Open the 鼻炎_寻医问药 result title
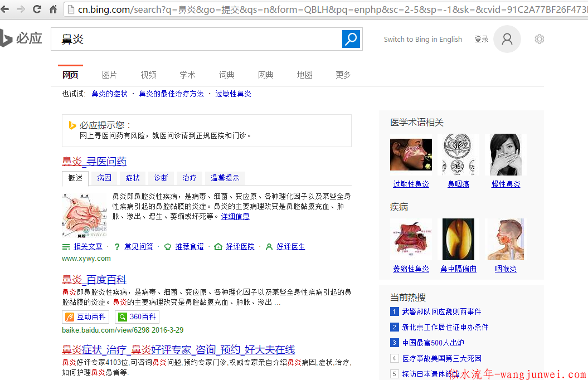The width and height of the screenshot is (588, 380). click(94, 162)
